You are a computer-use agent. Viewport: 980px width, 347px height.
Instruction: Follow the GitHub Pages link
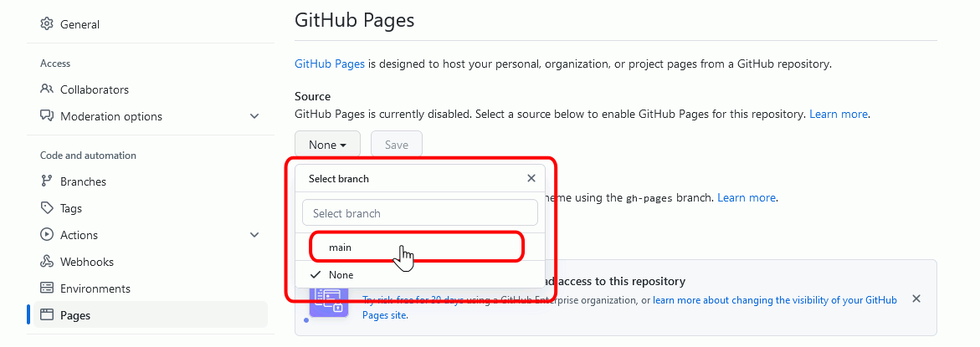pos(330,64)
